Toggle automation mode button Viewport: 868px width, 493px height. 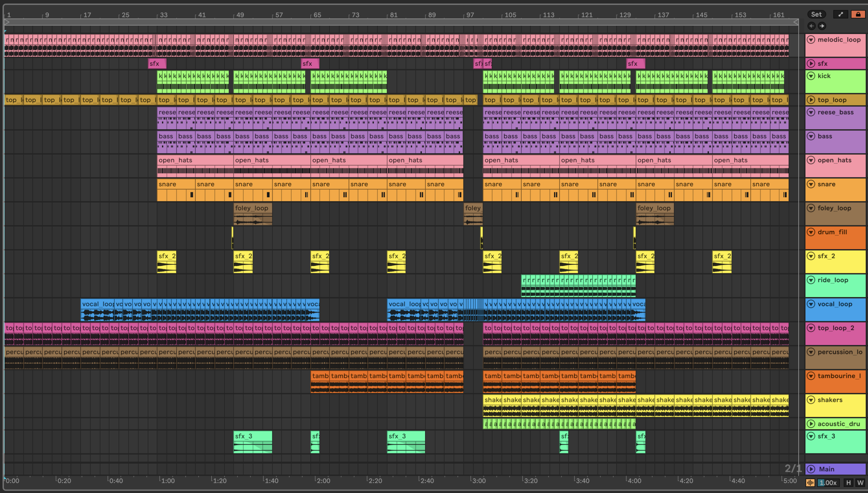[x=840, y=14]
